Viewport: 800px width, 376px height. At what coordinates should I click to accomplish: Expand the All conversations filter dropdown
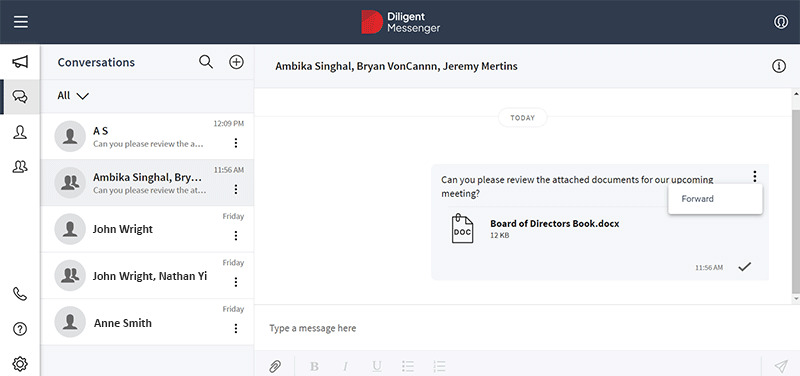coord(73,96)
